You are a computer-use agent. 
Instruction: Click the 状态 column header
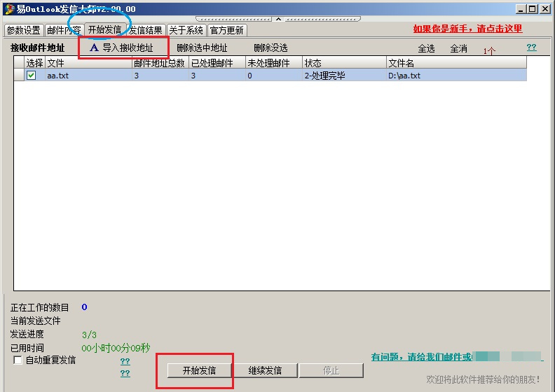pyautogui.click(x=344, y=63)
